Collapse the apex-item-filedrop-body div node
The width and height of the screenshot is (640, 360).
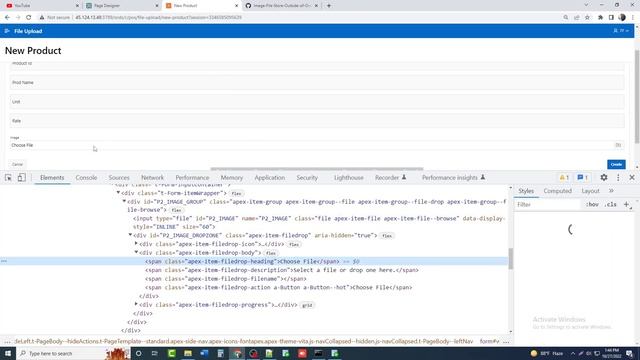(136, 252)
